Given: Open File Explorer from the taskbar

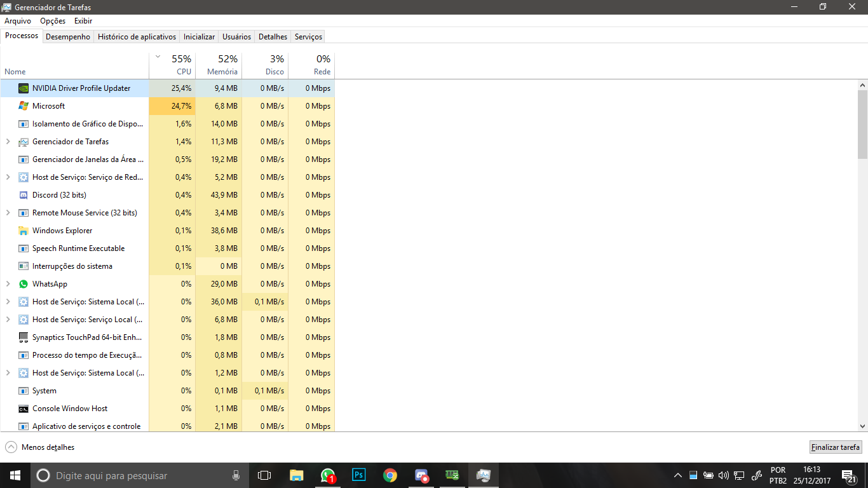Looking at the screenshot, I should point(296,475).
